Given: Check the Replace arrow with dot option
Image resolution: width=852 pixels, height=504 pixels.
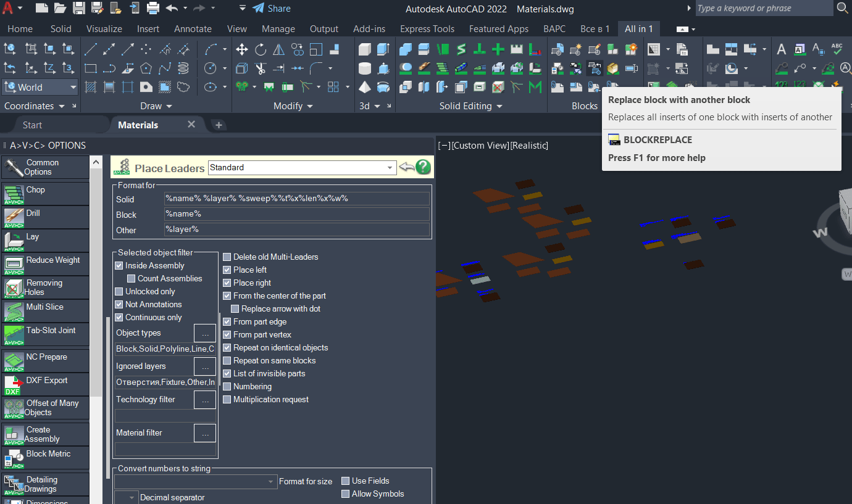Looking at the screenshot, I should pyautogui.click(x=235, y=309).
